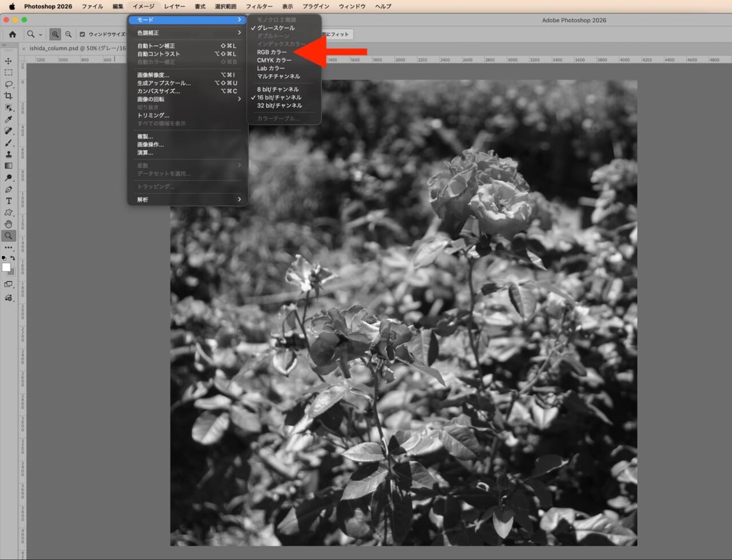Go to the Home screen icon
732x560 pixels.
click(x=12, y=34)
